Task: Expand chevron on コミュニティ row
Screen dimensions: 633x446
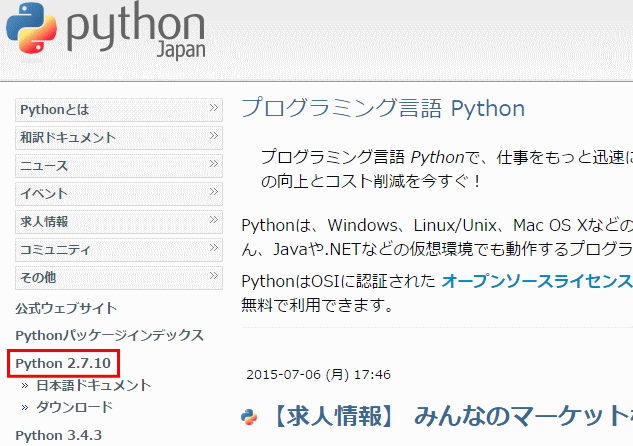Action: pos(214,247)
